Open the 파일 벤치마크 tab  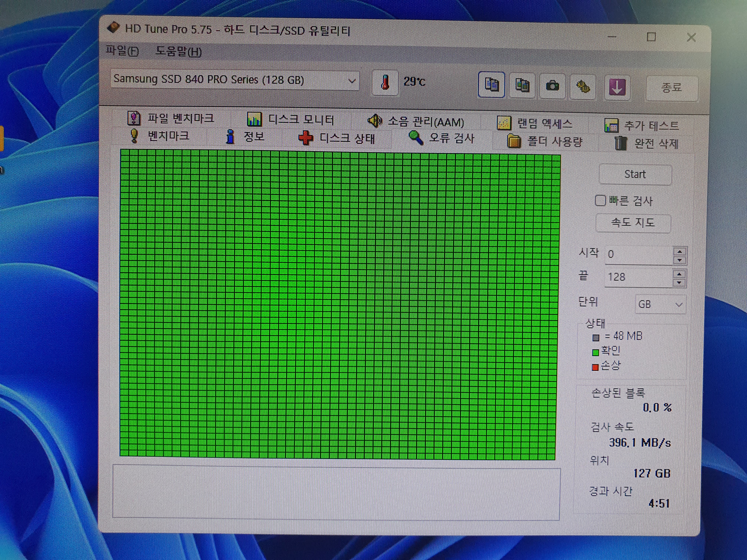tap(171, 118)
